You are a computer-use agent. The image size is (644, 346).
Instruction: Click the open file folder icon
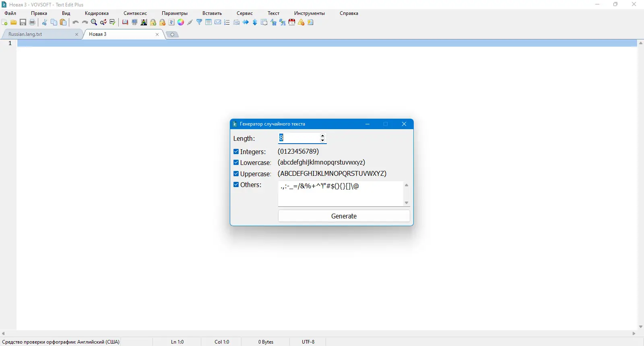coord(14,22)
